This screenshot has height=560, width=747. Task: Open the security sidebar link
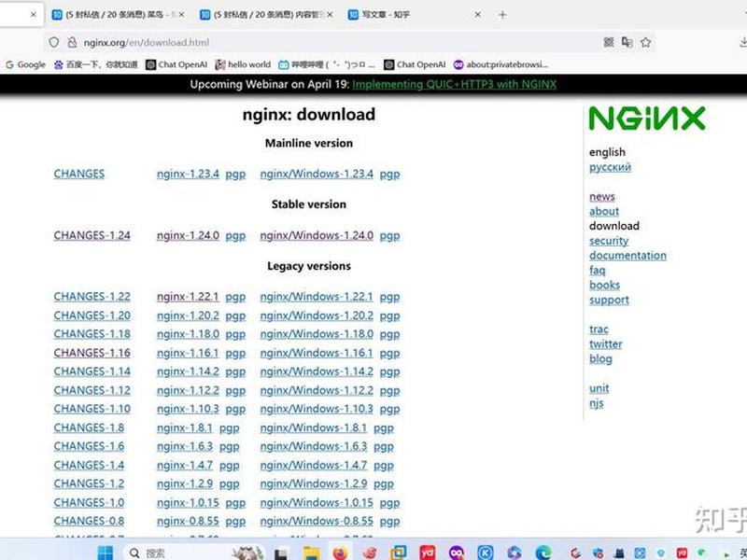pyautogui.click(x=609, y=241)
